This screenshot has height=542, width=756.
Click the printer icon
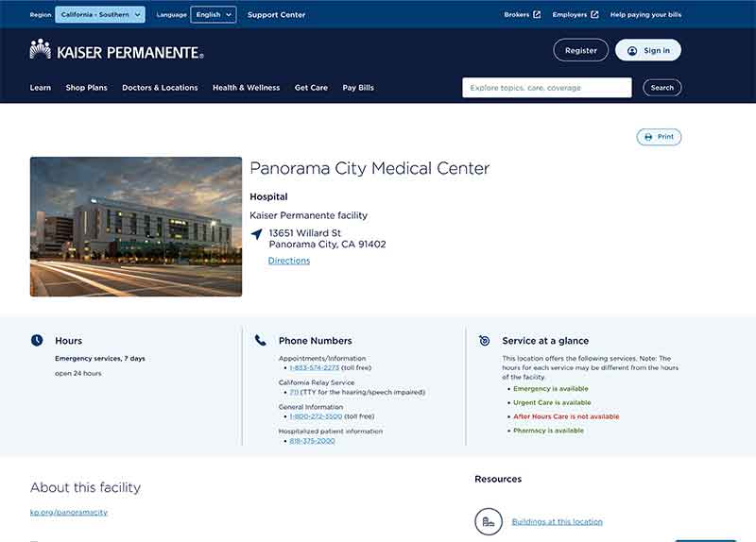coord(648,137)
